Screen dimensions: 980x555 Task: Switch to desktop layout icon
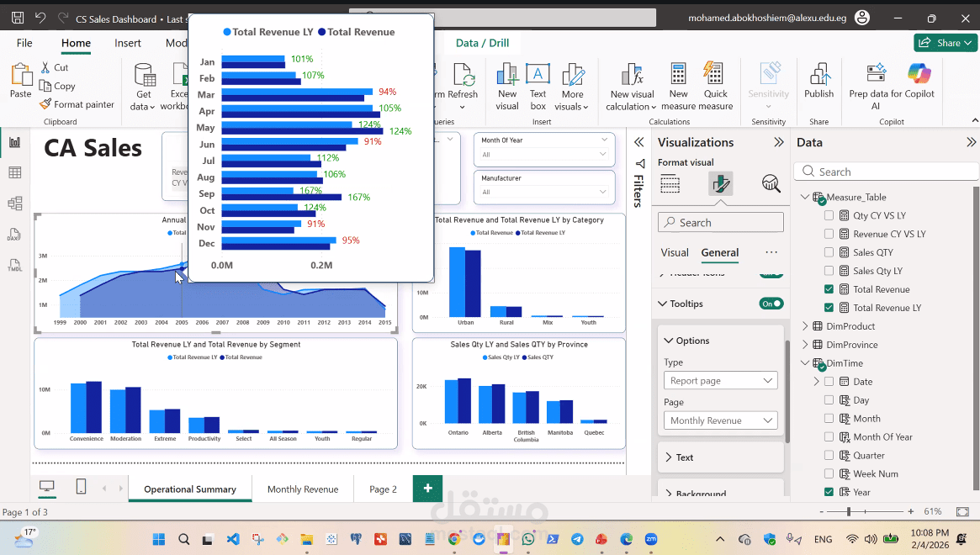pos(47,486)
